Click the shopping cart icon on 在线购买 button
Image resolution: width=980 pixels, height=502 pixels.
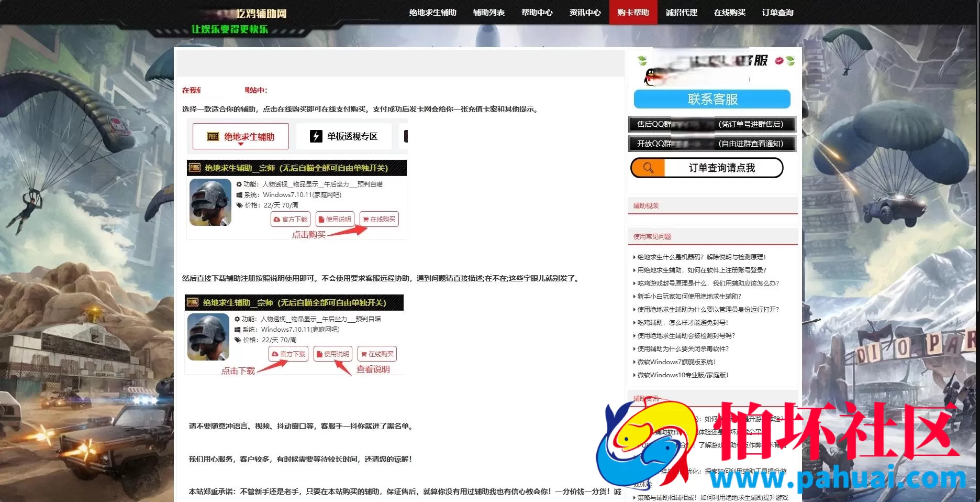pos(365,219)
